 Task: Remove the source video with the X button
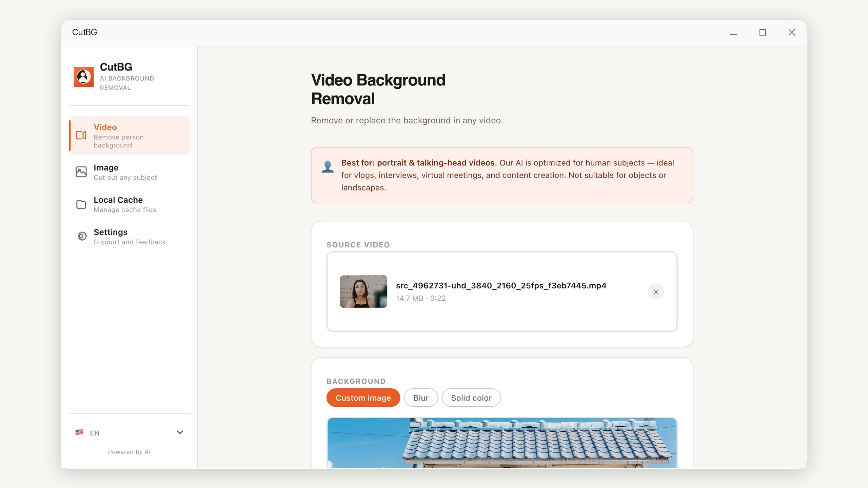pos(656,292)
